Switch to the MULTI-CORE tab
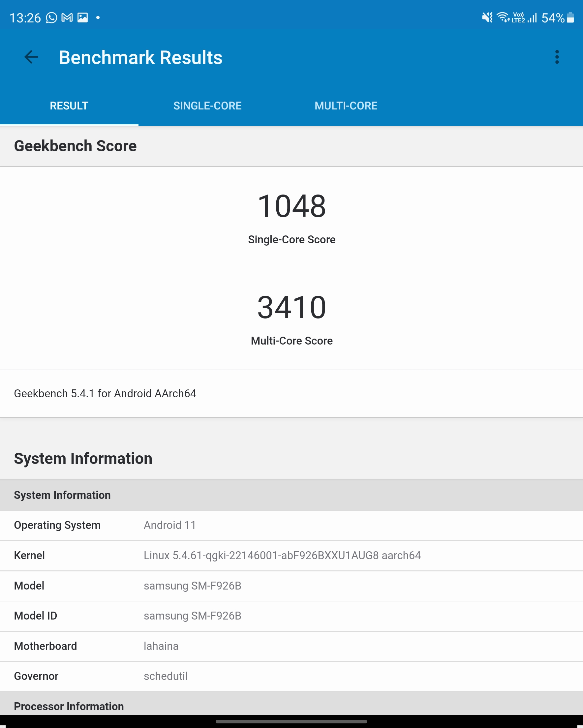 346,106
